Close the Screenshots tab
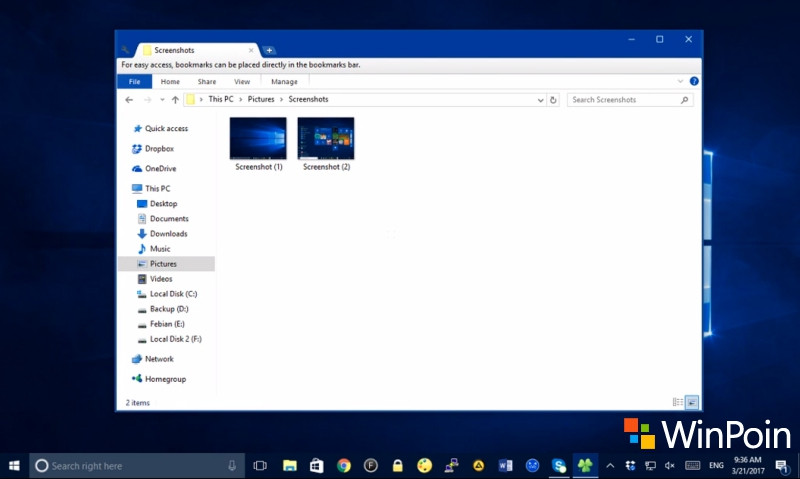 pyautogui.click(x=251, y=50)
